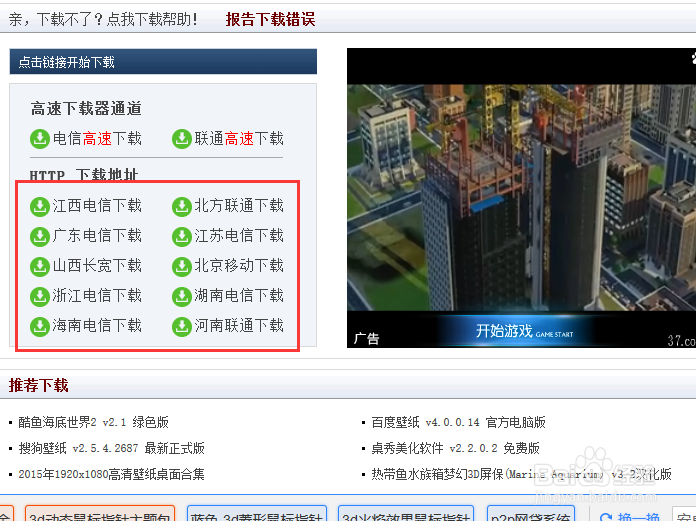696x521 pixels.
Task: Download via 北京移动下载 link
Action: coord(239,266)
